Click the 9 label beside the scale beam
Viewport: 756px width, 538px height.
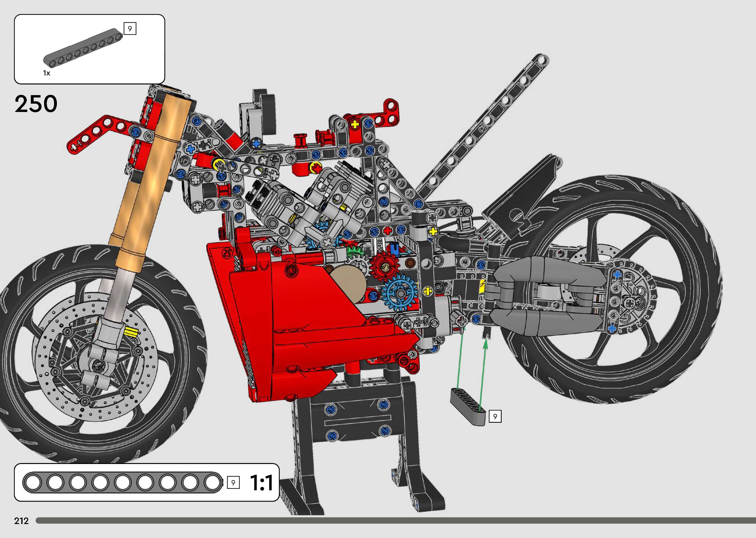233,483
